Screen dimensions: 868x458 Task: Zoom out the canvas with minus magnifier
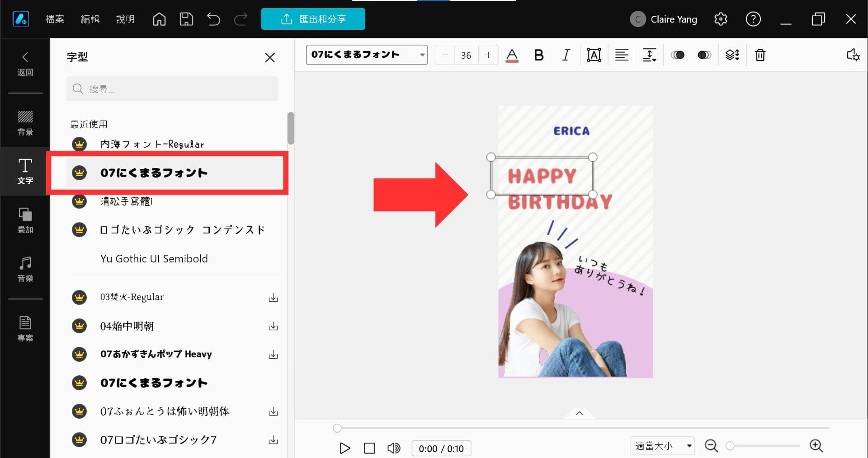(x=711, y=446)
